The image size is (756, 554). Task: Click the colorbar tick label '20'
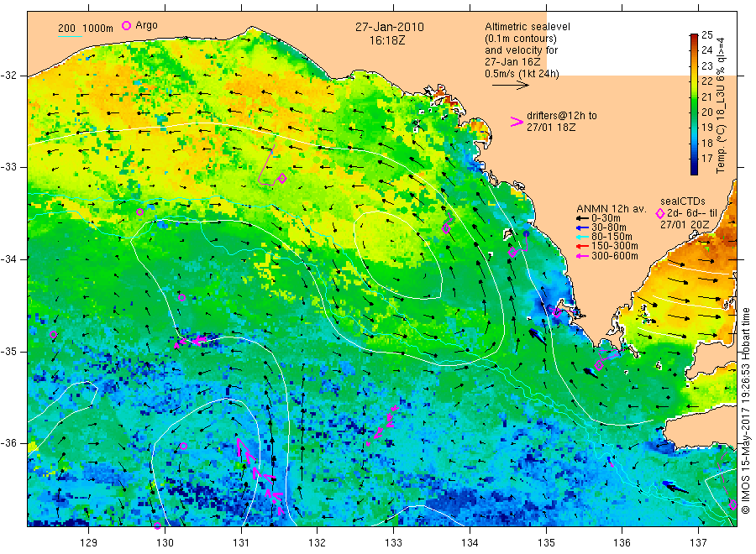pos(706,112)
